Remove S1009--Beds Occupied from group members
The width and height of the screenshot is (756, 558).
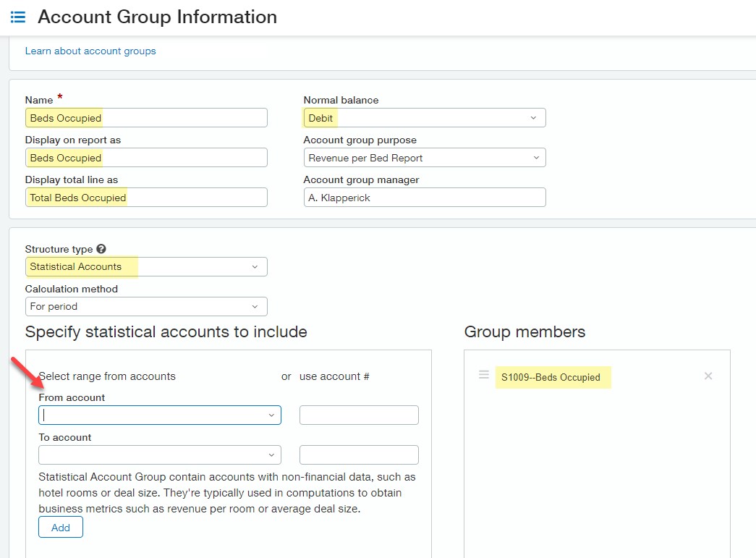pos(708,376)
